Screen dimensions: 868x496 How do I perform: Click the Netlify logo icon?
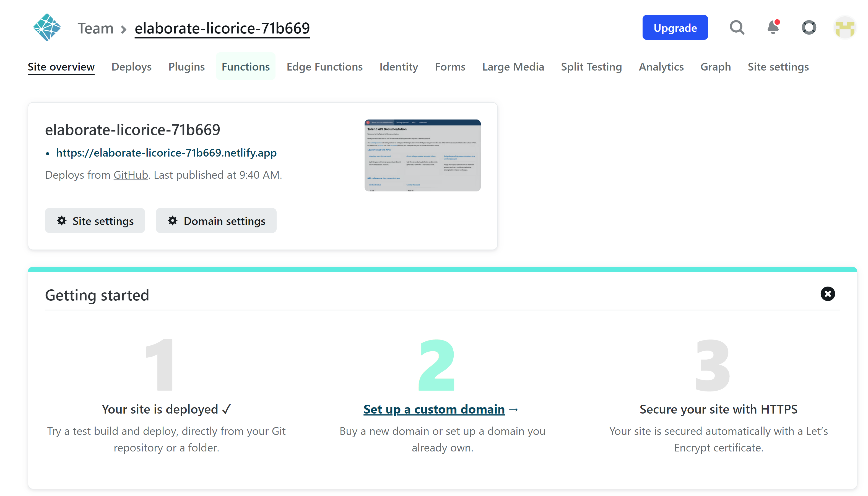point(47,27)
